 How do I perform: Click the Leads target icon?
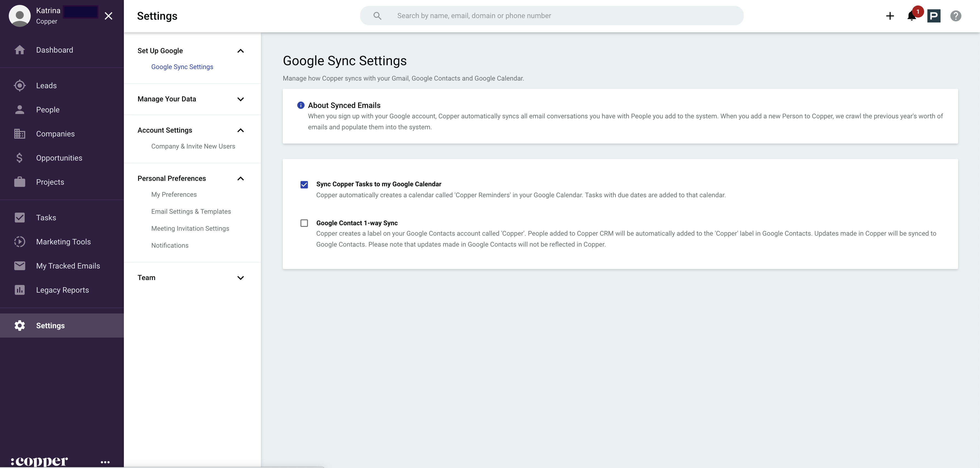pyautogui.click(x=19, y=85)
